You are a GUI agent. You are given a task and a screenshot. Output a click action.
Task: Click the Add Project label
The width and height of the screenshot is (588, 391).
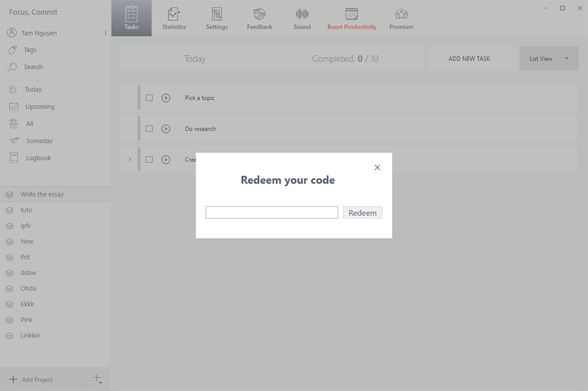[x=37, y=379]
